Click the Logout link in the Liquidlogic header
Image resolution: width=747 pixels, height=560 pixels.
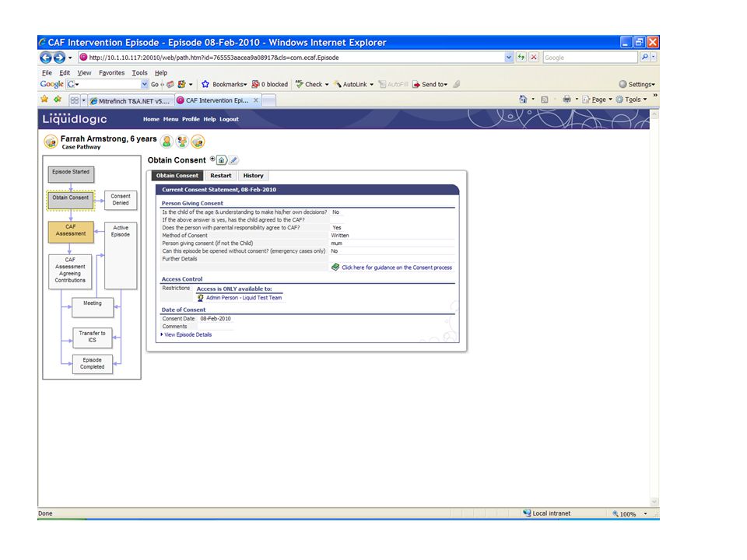click(x=229, y=120)
